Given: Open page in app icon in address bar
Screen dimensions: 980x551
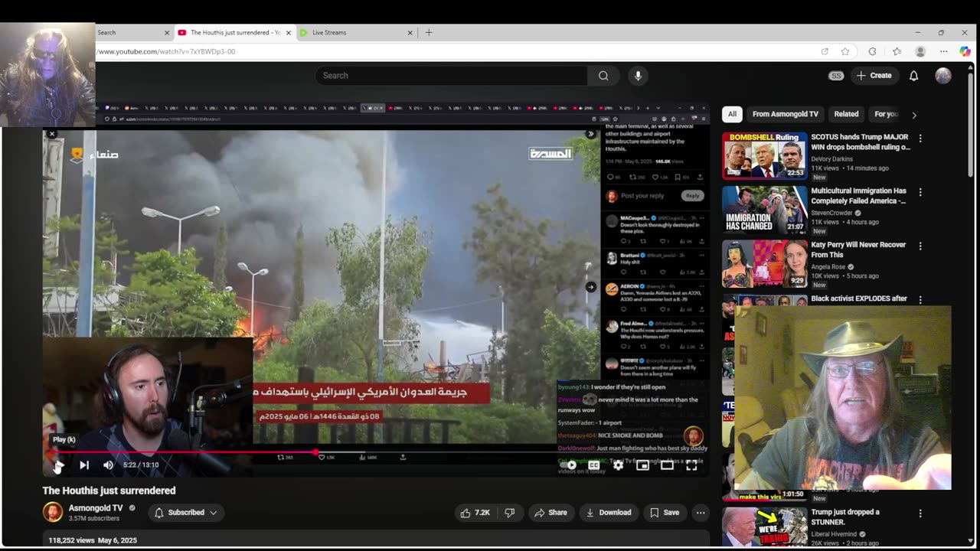Looking at the screenshot, I should tap(825, 51).
